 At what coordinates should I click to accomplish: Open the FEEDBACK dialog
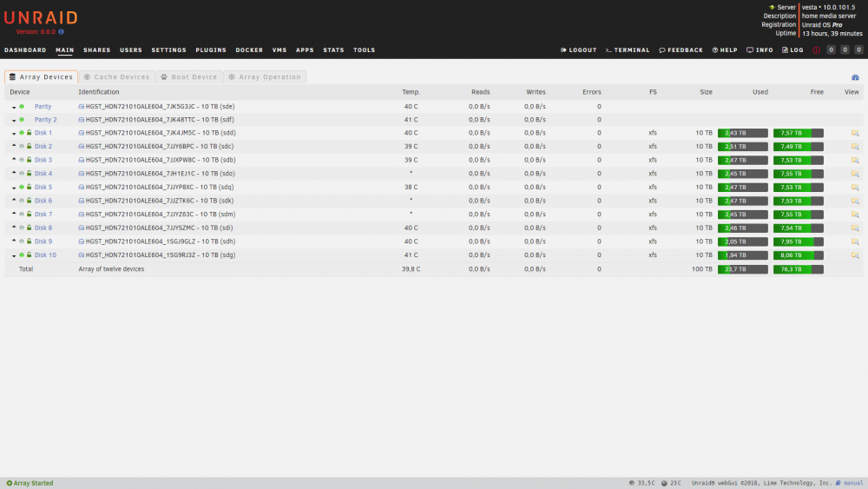[x=681, y=50]
